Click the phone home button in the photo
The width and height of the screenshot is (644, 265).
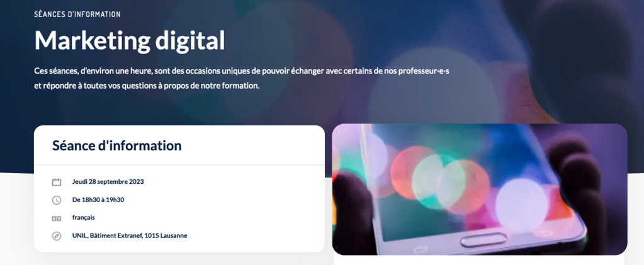click(483, 240)
